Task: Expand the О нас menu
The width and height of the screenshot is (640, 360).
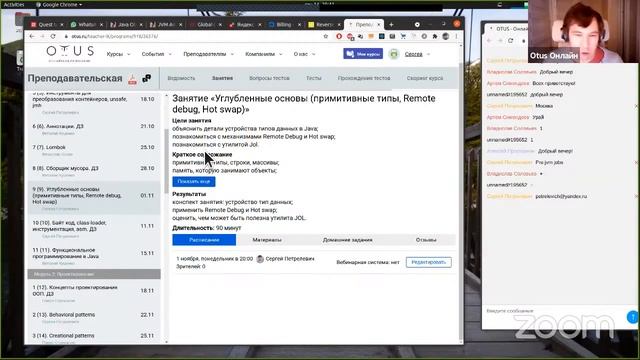Action: 304,54
